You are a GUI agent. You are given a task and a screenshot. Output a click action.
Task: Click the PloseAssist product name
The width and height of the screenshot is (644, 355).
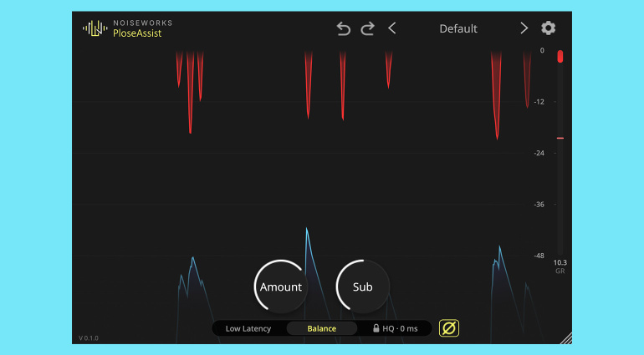137,33
